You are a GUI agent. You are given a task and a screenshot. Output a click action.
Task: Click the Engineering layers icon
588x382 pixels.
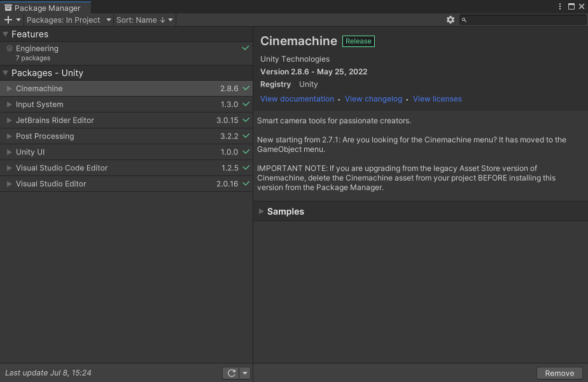(10, 48)
